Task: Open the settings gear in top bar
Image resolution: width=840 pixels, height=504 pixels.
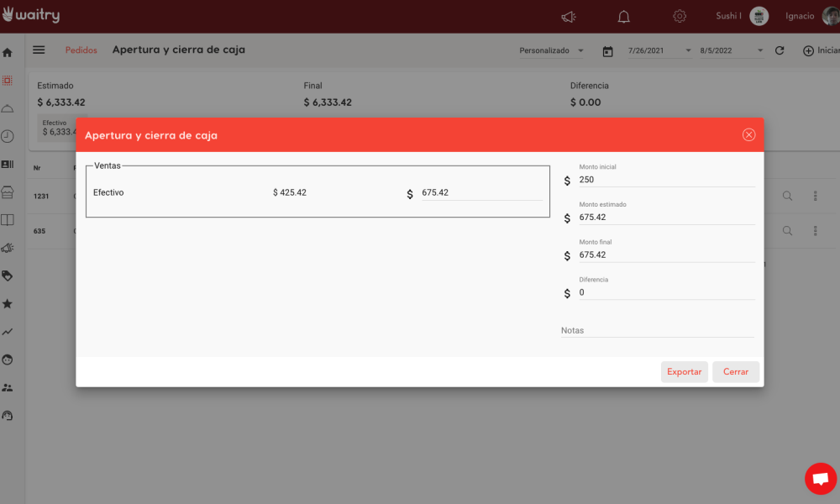Action: (x=680, y=17)
